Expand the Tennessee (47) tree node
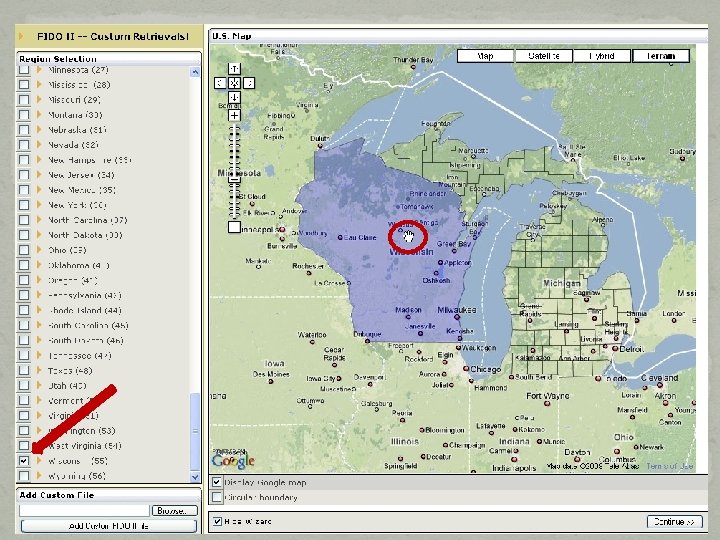 click(39, 355)
